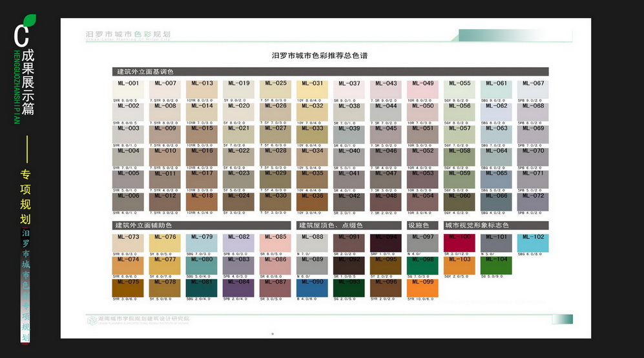This screenshot has height=358, width=644.
Task: Click the 建筑外立面辅助色 section header
Action: pyautogui.click(x=145, y=226)
